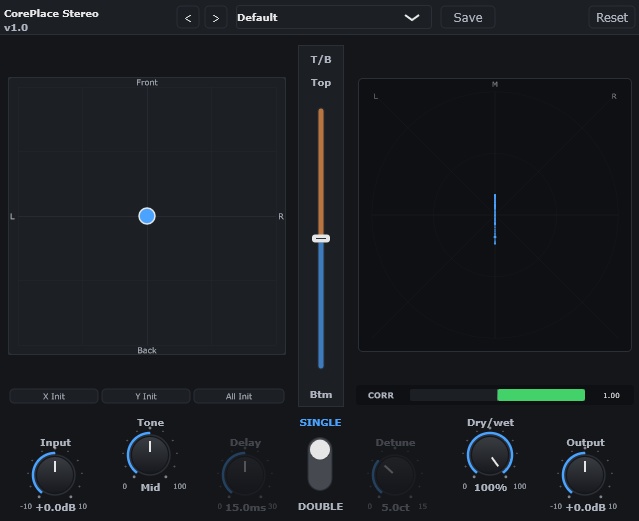Screen dimensions: 639x521
Task: Click the Back label on the XY pad
Action: click(x=147, y=350)
